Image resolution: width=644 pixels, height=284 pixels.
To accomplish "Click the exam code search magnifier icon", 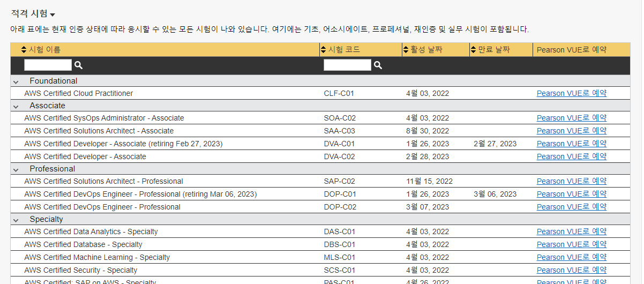I will coord(378,65).
